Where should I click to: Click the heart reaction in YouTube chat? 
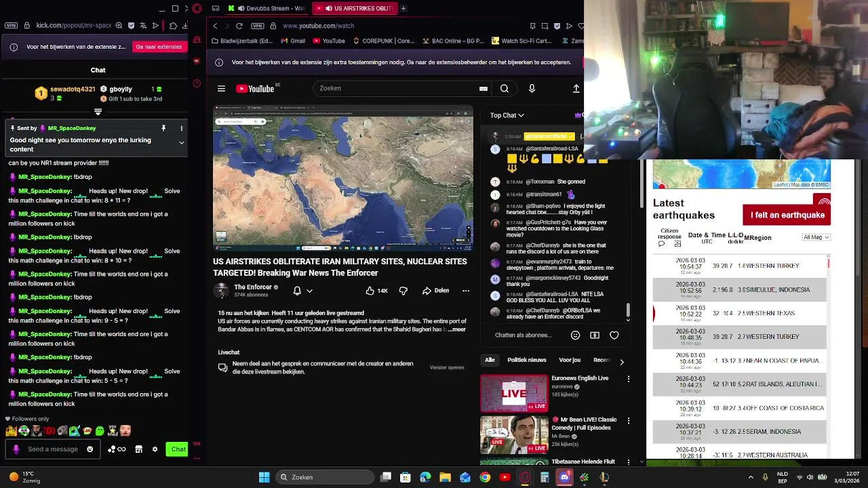pos(614,335)
